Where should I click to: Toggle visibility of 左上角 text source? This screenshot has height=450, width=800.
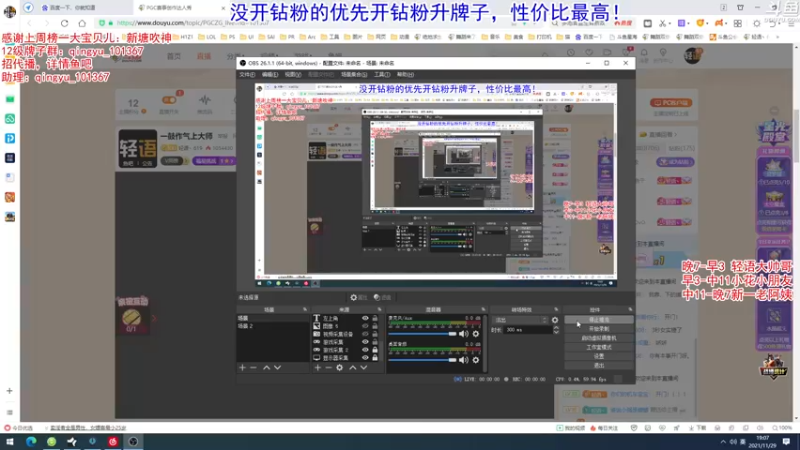(365, 318)
